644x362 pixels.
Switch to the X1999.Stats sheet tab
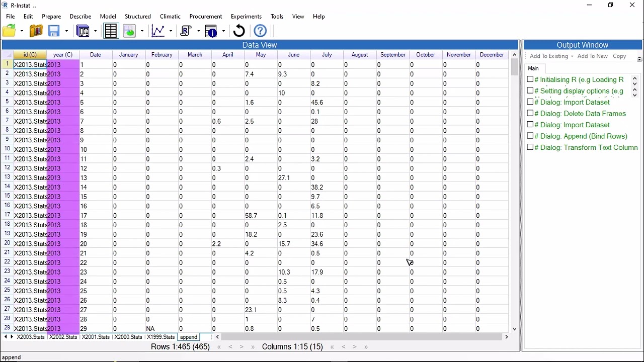[160, 337]
